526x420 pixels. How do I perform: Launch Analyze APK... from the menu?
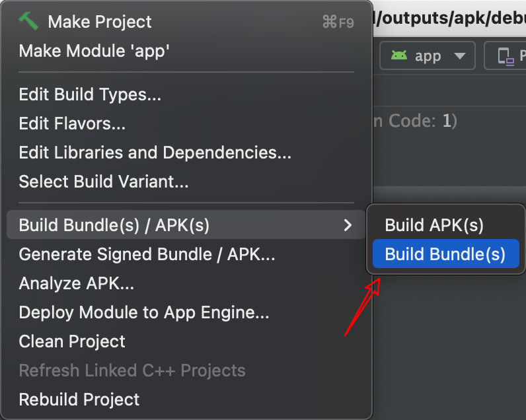pos(77,283)
